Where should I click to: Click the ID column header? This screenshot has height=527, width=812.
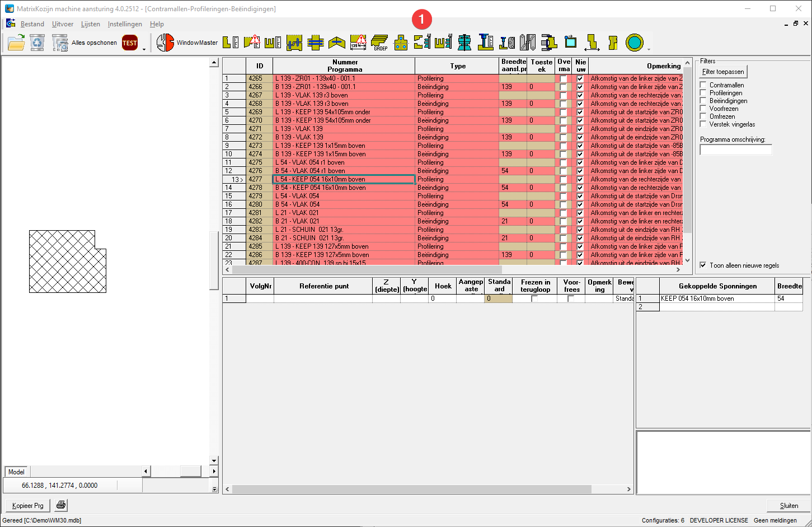[260, 66]
